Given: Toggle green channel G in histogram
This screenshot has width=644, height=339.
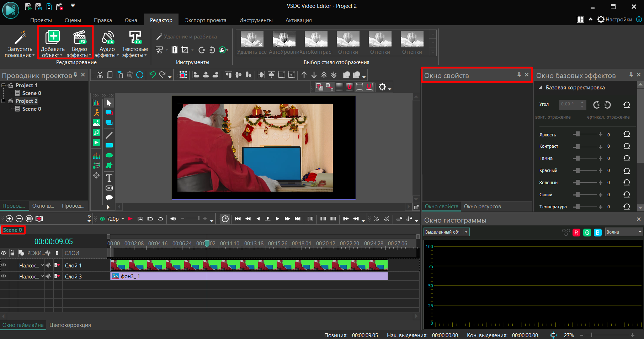Looking at the screenshot, I should point(587,233).
